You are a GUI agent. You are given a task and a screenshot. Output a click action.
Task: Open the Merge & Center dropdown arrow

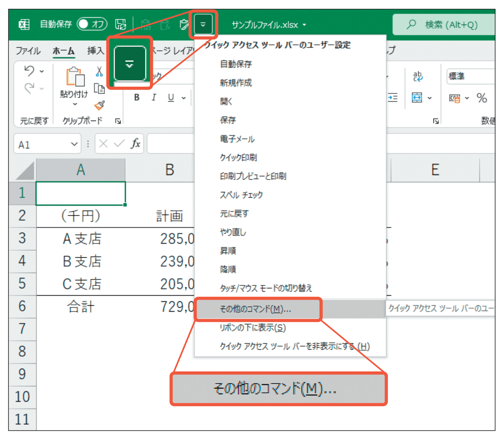430,98
